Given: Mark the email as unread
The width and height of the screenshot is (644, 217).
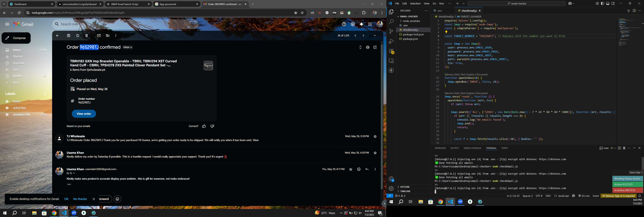Looking at the screenshot, I should tap(99, 36).
